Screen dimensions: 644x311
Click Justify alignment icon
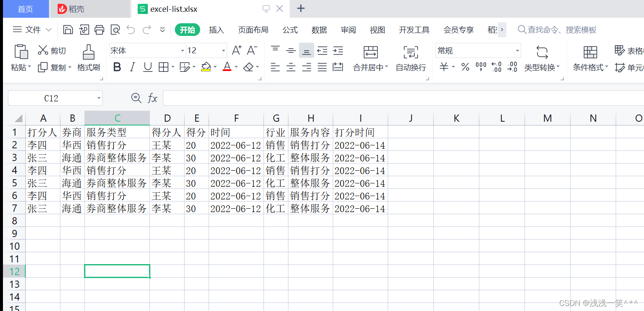coord(322,67)
